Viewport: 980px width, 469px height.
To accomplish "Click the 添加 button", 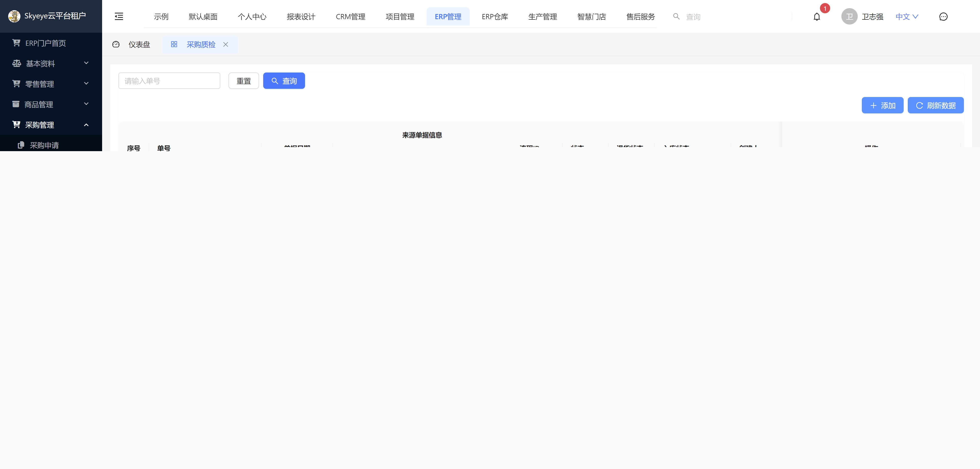I will pos(882,105).
